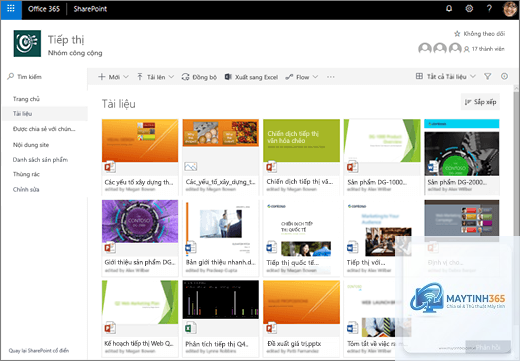The height and width of the screenshot is (361, 520).
Task: Select file name Giới thiệu sản phẩm DG..
Action: pyautogui.click(x=140, y=262)
